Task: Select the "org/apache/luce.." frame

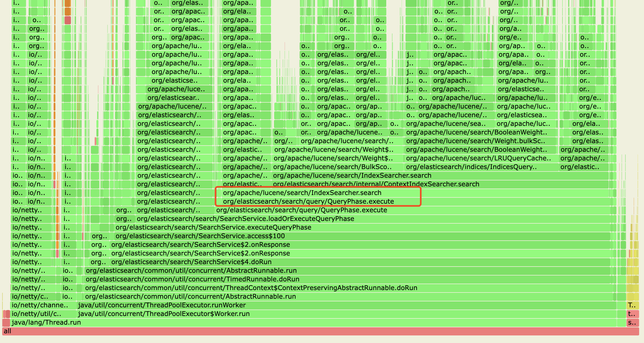Action: (x=179, y=89)
